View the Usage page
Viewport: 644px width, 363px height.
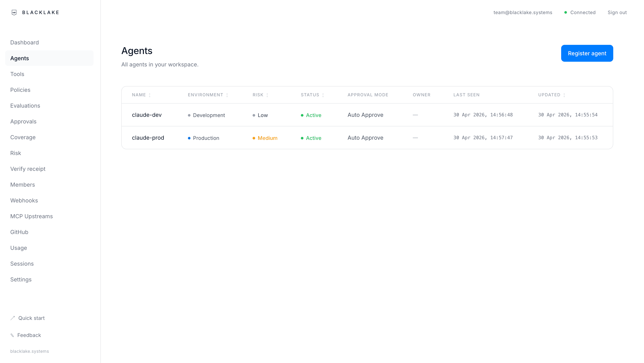[19, 248]
